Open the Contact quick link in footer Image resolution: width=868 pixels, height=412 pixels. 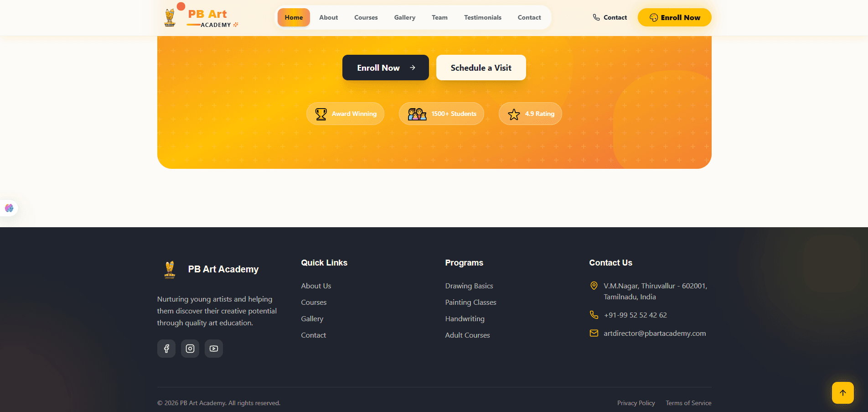[313, 335]
